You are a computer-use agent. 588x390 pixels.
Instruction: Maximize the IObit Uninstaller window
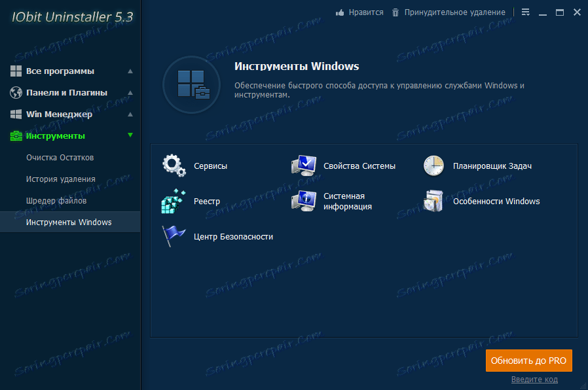[x=559, y=12]
